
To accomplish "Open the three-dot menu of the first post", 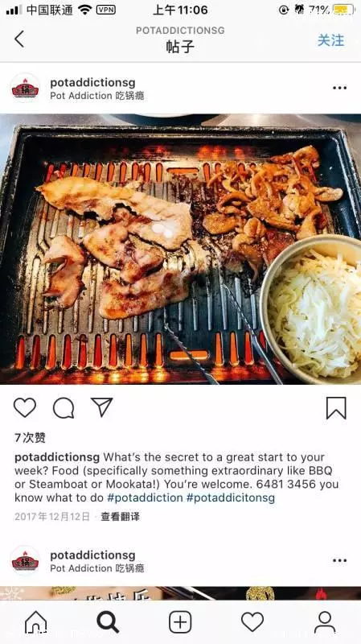I will [x=339, y=88].
